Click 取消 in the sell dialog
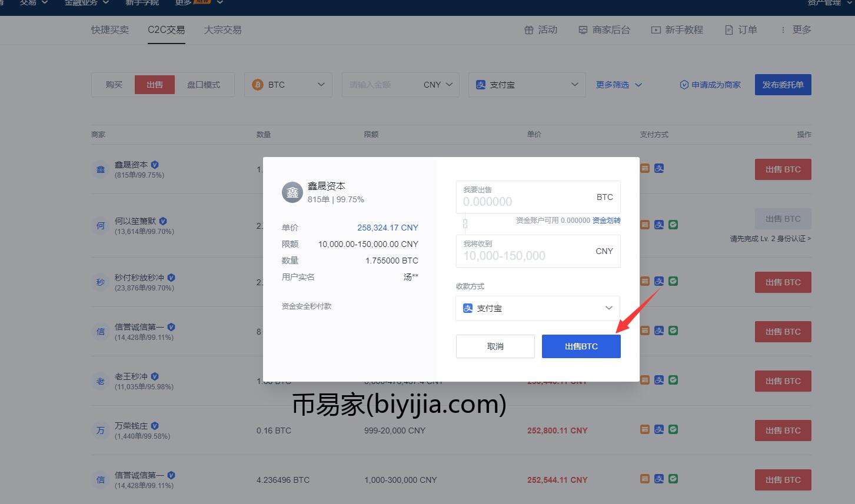Image resolution: width=855 pixels, height=504 pixels. point(495,346)
